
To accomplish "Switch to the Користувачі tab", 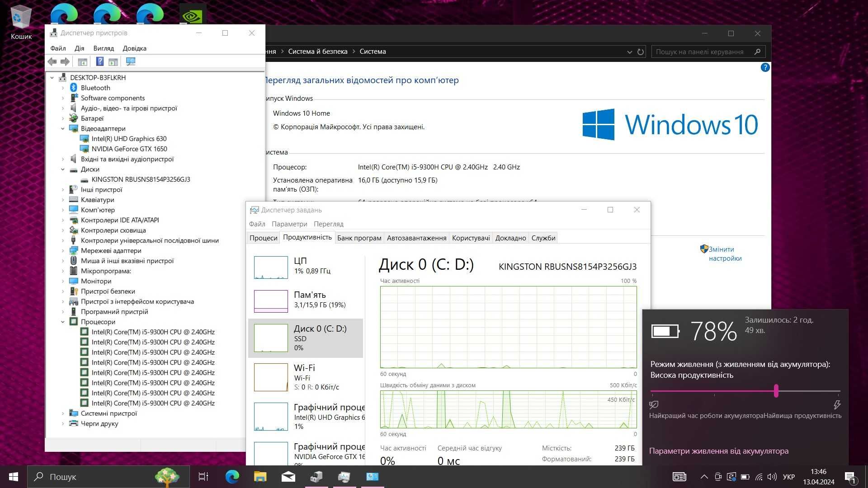I will point(471,238).
